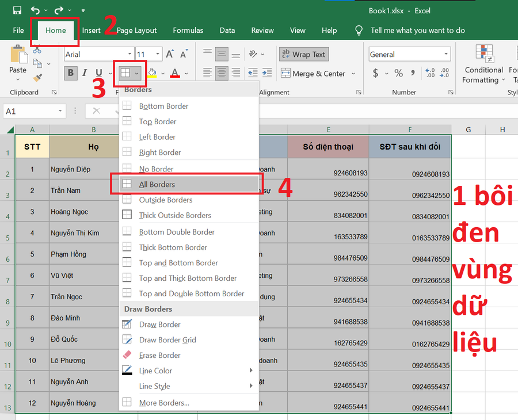Click the Increase Decimal icon

click(x=430, y=73)
